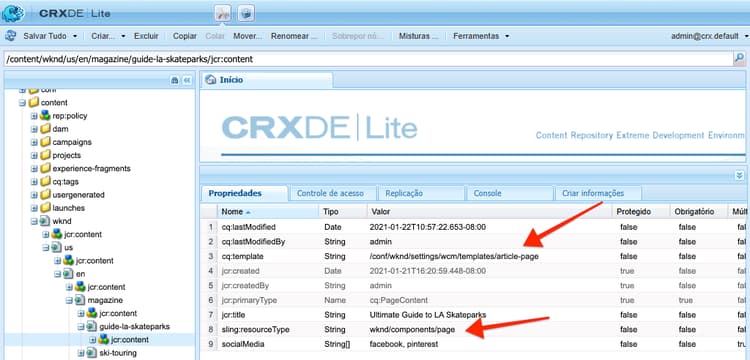Click the Copiar button

tap(185, 36)
